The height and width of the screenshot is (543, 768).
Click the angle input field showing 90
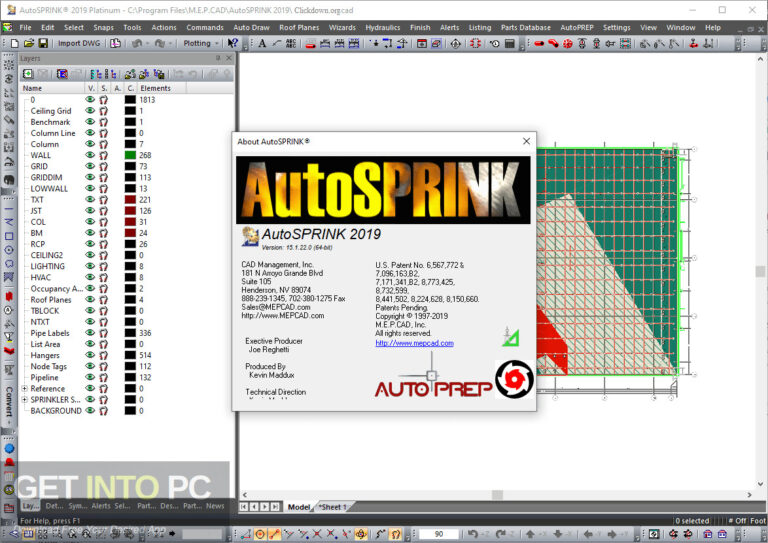439,534
